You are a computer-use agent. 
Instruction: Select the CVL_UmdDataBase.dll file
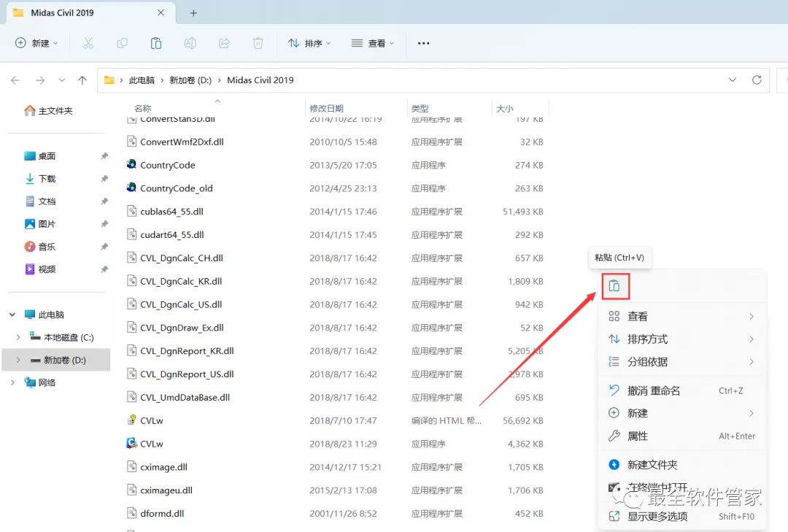pyautogui.click(x=179, y=397)
